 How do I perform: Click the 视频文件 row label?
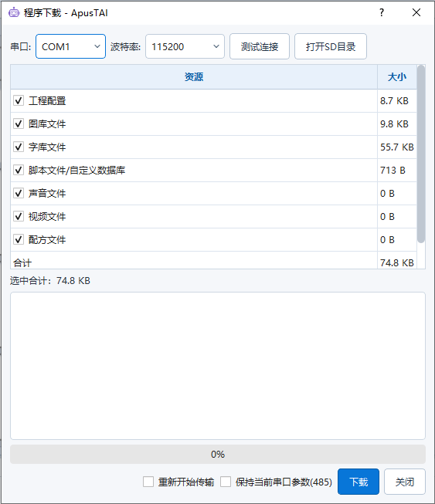coord(47,217)
